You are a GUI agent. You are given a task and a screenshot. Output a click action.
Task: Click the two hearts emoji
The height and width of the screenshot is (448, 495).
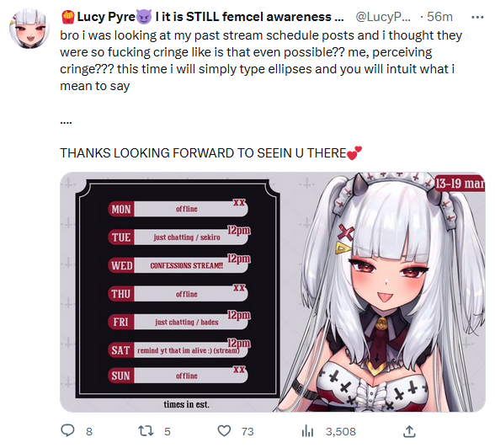354,153
